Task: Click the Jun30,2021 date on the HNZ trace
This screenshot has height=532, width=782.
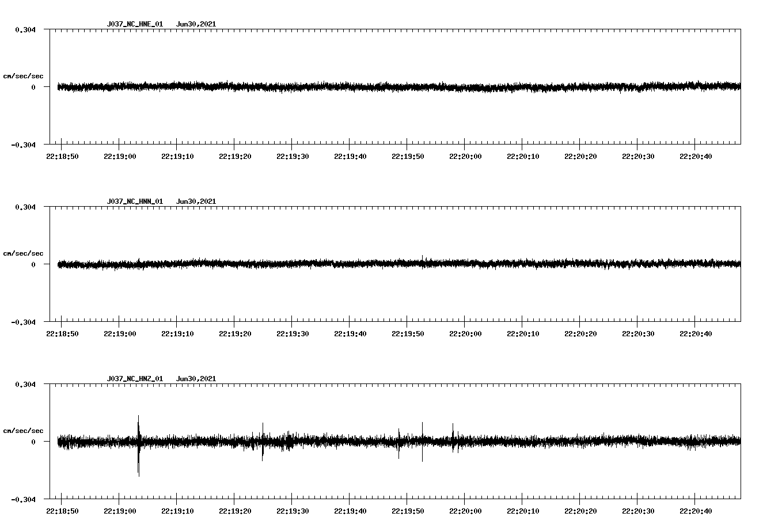Action: 196,378
